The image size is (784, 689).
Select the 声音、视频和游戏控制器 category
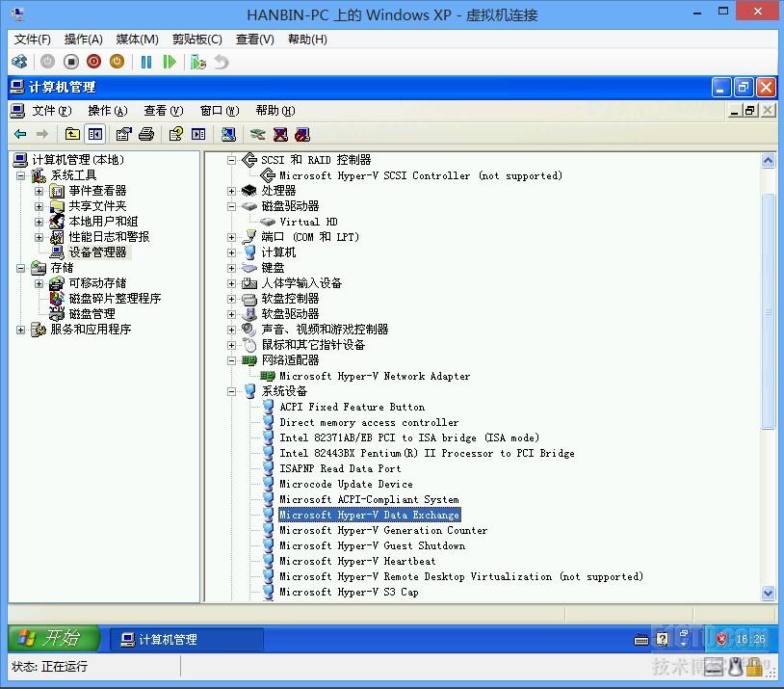pyautogui.click(x=325, y=330)
